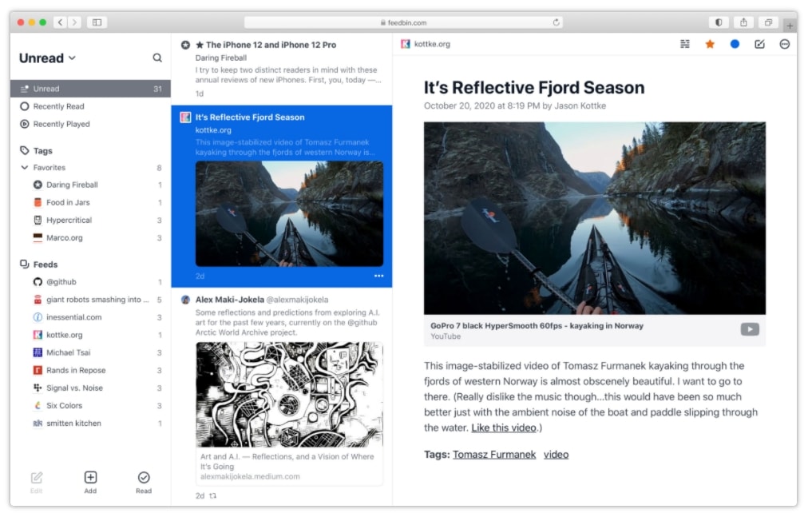Open the A.I. art illustration thumbnail
The width and height of the screenshot is (812, 517).
click(289, 394)
